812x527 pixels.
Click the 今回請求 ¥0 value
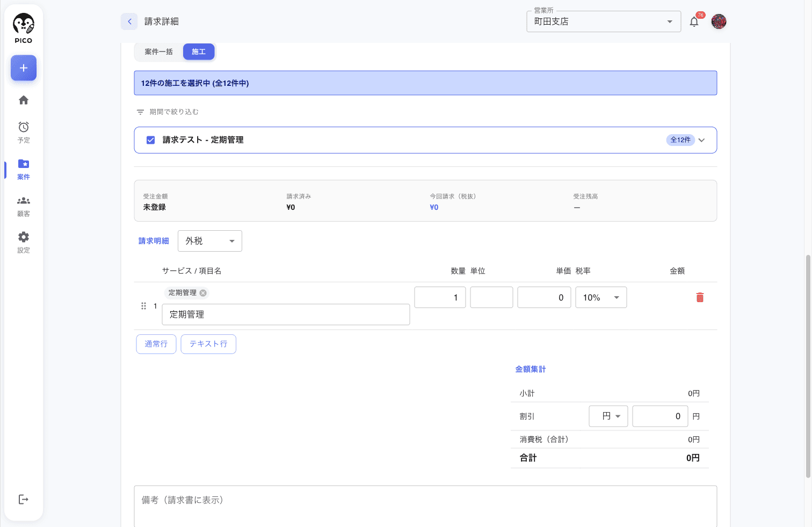coord(434,208)
